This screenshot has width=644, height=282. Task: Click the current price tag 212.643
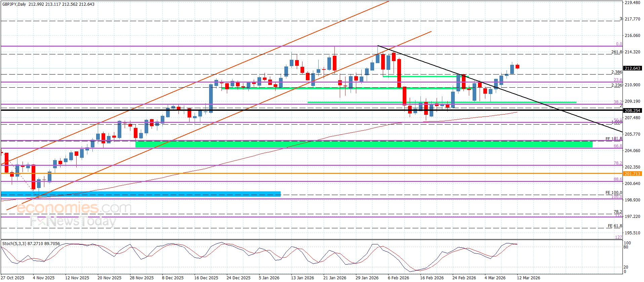(x=632, y=68)
